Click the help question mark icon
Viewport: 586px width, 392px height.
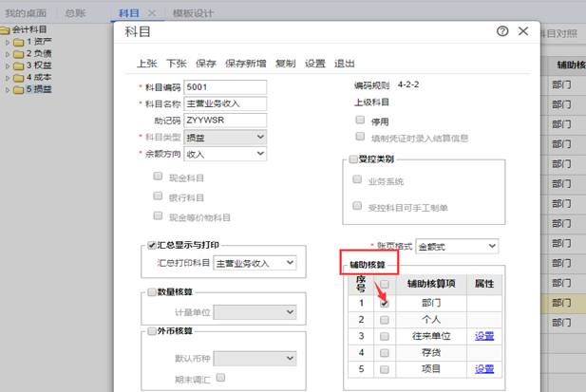point(502,31)
